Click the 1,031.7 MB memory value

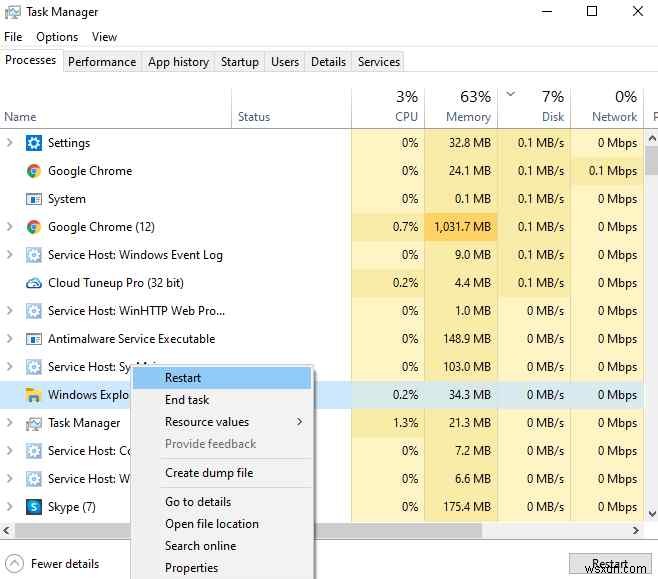pos(462,227)
